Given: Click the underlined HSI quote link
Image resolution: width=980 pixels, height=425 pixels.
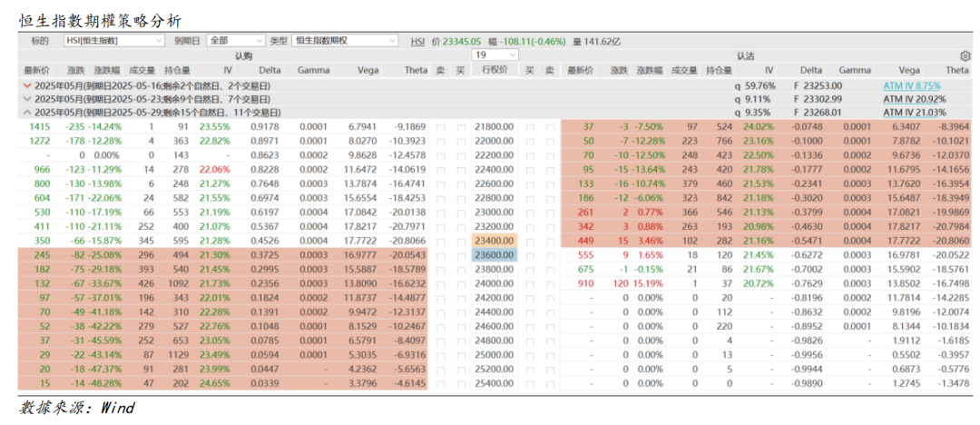Looking at the screenshot, I should pyautogui.click(x=418, y=41).
